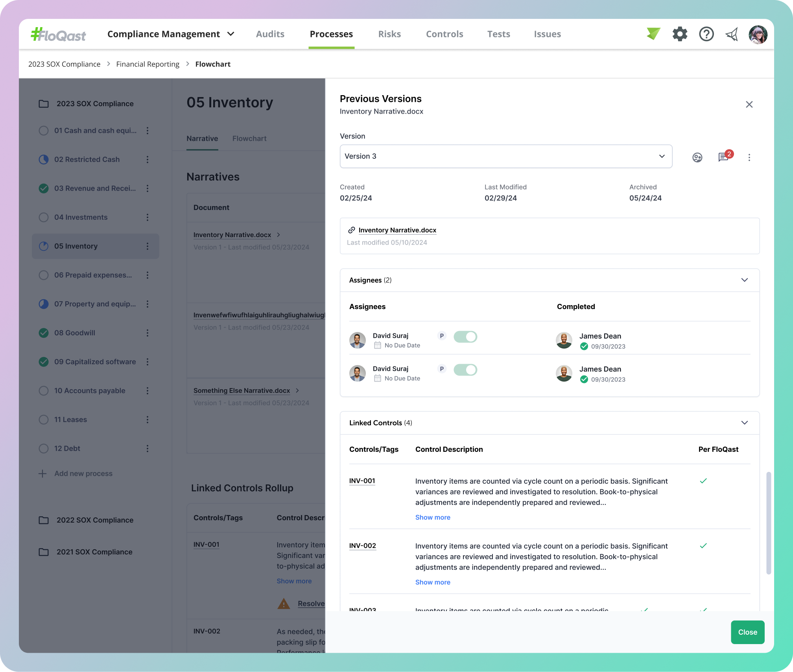
Task: Open the Controls tab in navigation
Action: pyautogui.click(x=444, y=34)
